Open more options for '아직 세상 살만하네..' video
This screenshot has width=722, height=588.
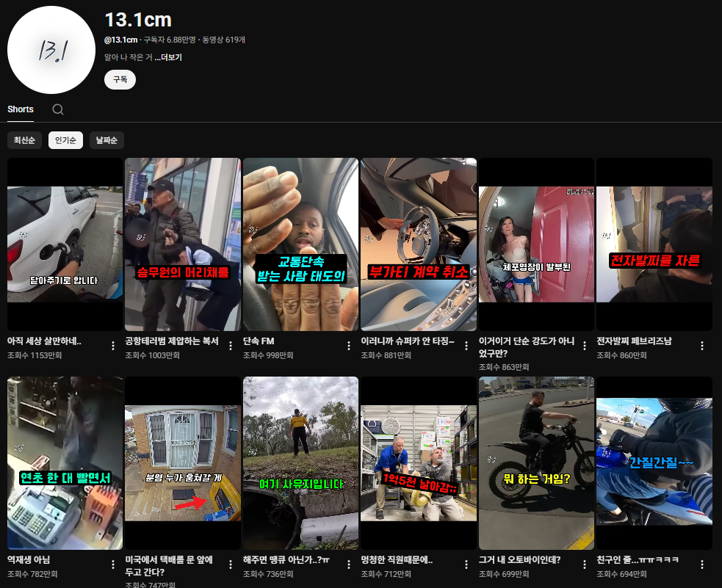(x=113, y=346)
